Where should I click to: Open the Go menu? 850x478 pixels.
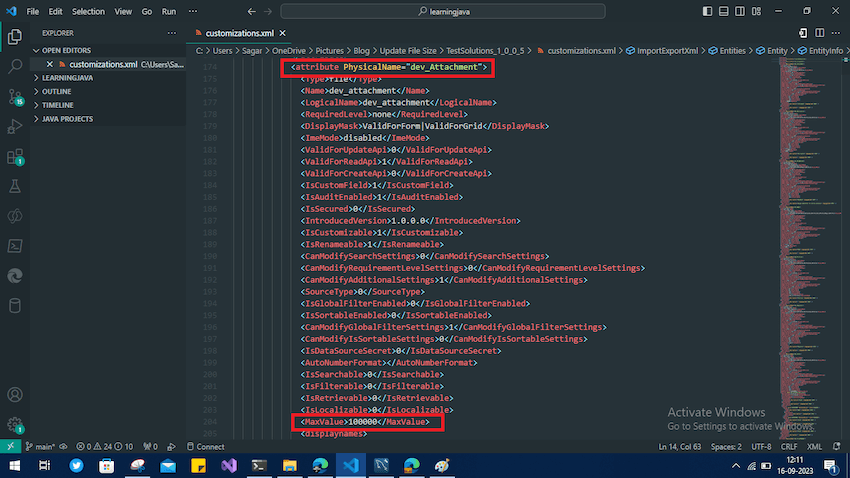tap(146, 11)
